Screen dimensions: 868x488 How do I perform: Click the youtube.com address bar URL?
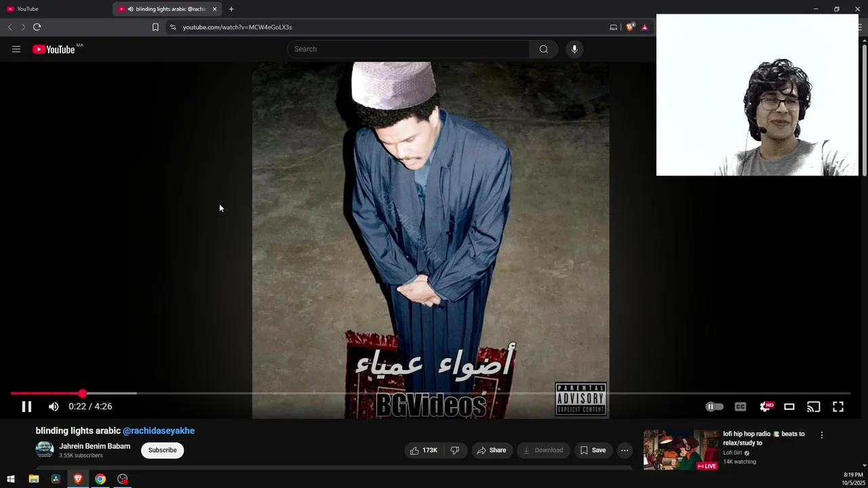pos(237,27)
